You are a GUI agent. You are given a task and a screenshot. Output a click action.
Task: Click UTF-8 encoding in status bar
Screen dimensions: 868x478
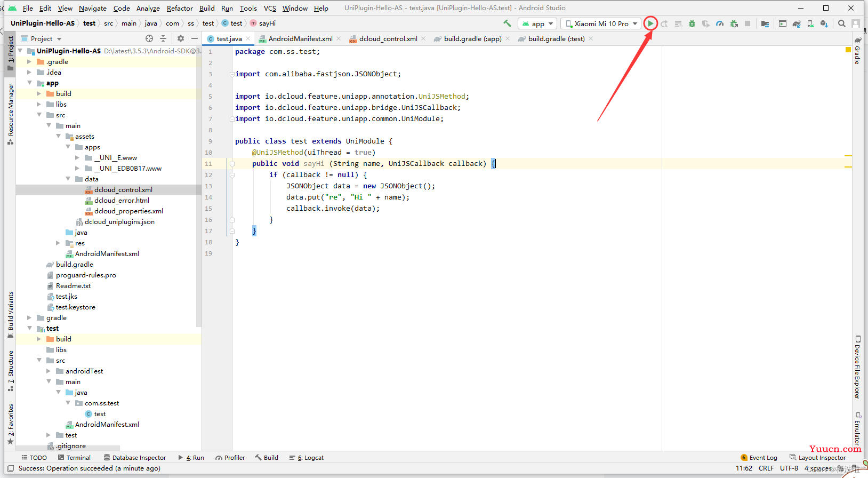click(x=789, y=468)
